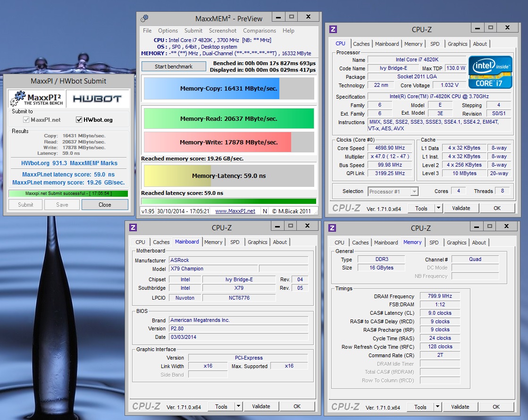528x420 pixels.
Task: Click the Multiplier x 47.0 value
Action: 390,156
